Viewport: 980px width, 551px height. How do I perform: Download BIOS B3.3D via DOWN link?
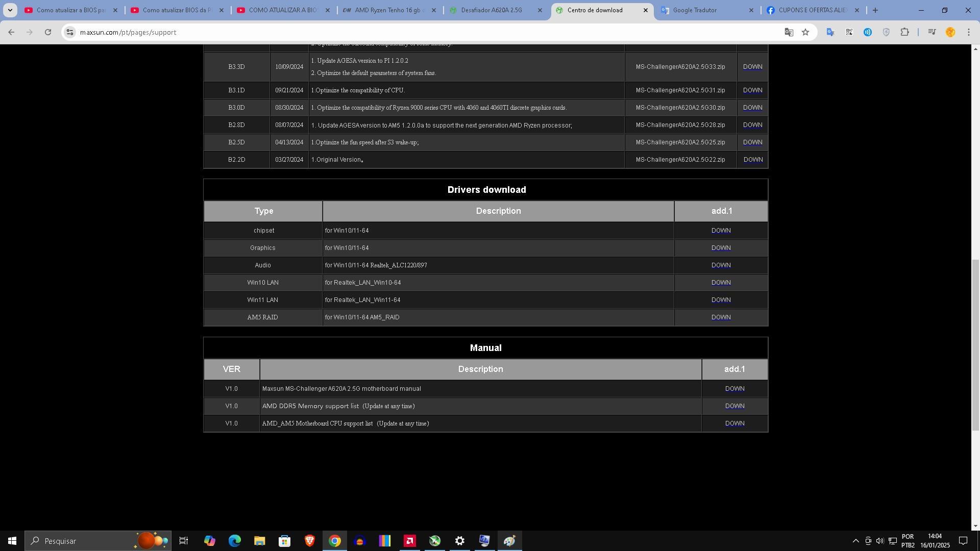[x=752, y=67]
